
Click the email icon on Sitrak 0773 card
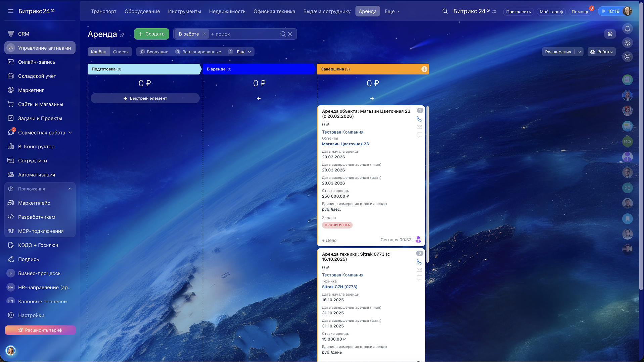(419, 270)
